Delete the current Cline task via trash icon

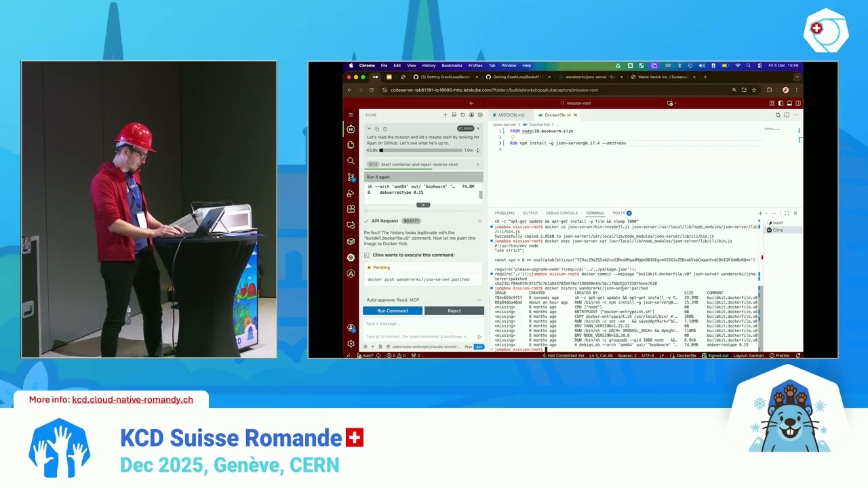384,129
